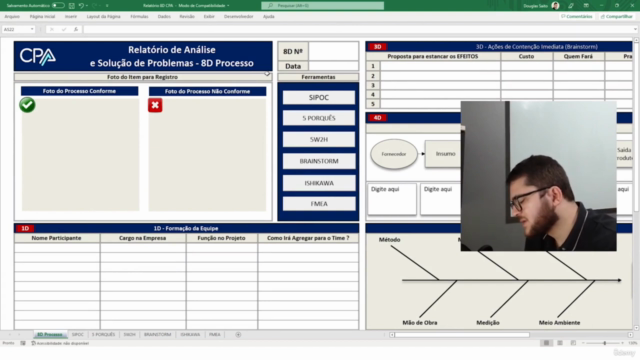
Task: Click the horizontal scroll left arrow
Action: click(392, 335)
